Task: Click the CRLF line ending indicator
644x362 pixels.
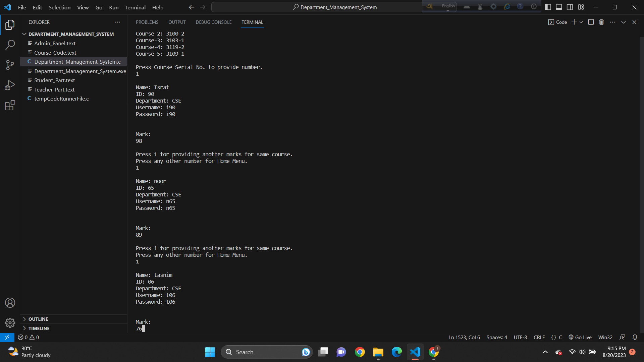Action: point(539,337)
